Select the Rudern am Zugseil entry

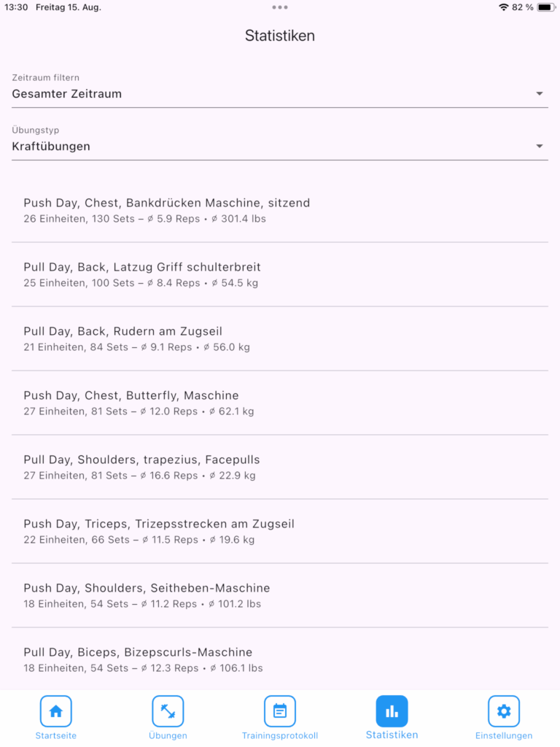tap(280, 338)
